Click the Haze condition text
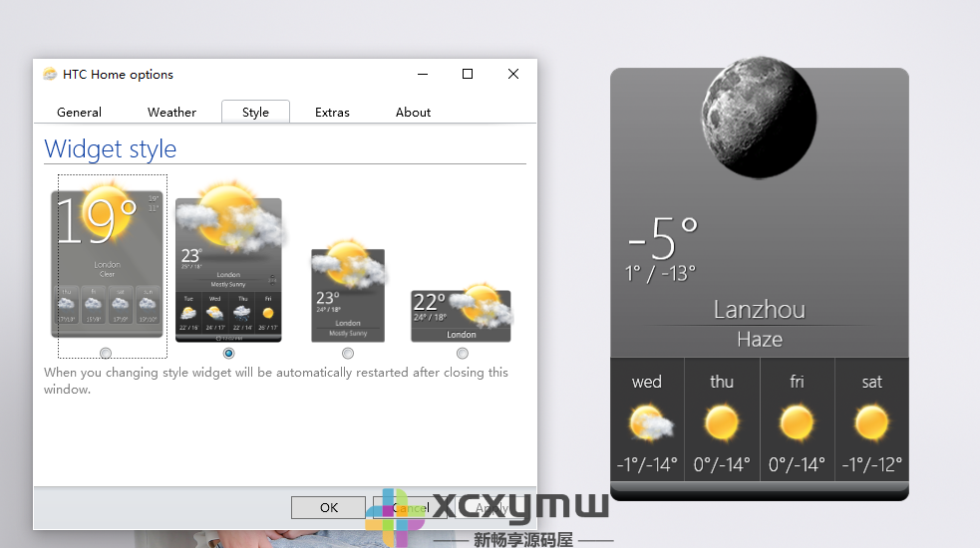Image resolution: width=980 pixels, height=548 pixels. (x=760, y=340)
